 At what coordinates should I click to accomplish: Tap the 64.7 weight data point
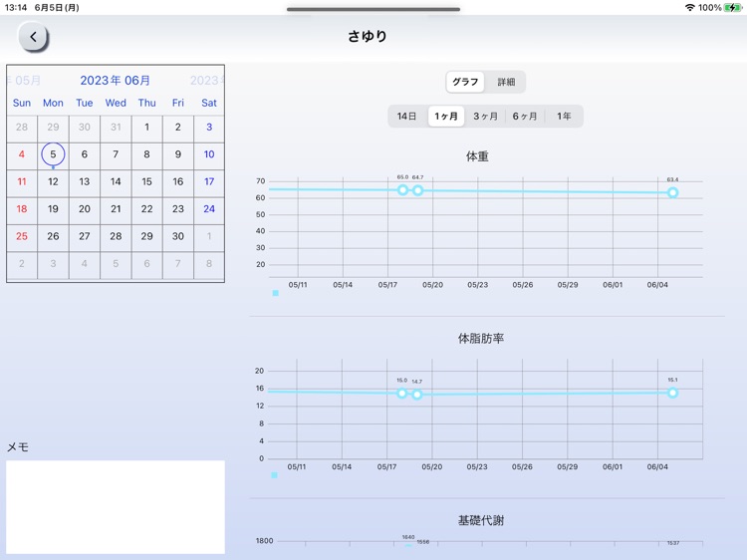[x=417, y=190]
